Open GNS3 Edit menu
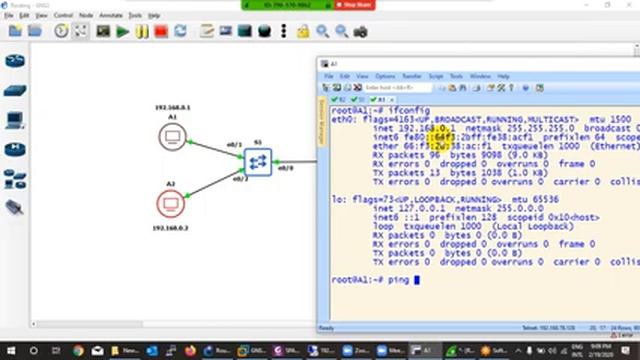Image resolution: width=640 pixels, height=360 pixels. (x=24, y=16)
